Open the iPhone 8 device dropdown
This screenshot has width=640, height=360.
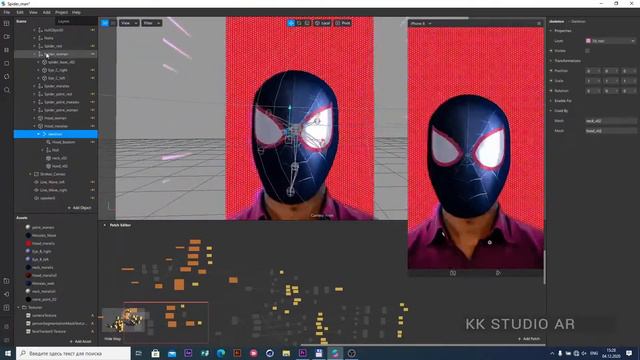pos(421,24)
